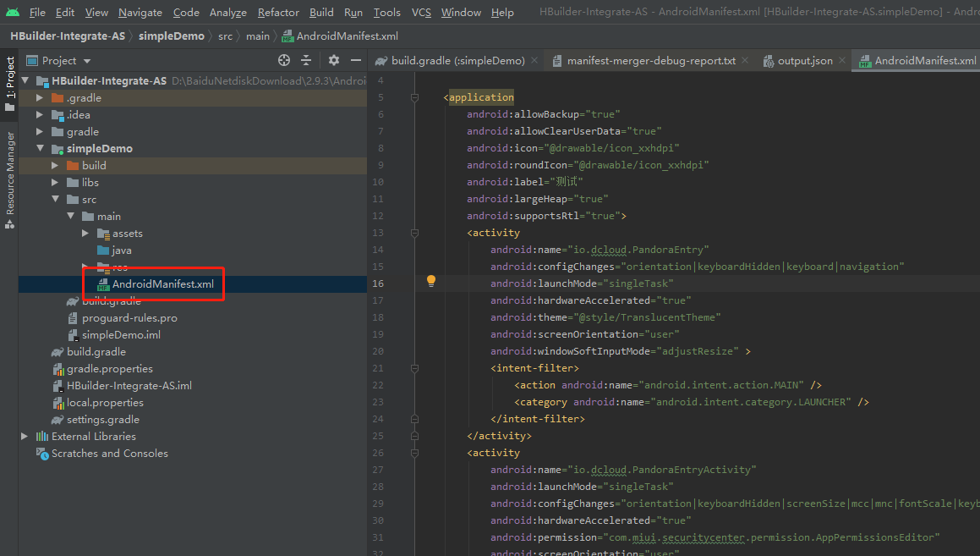
Task: Click fold marker at intent-filter line 21
Action: (x=414, y=368)
